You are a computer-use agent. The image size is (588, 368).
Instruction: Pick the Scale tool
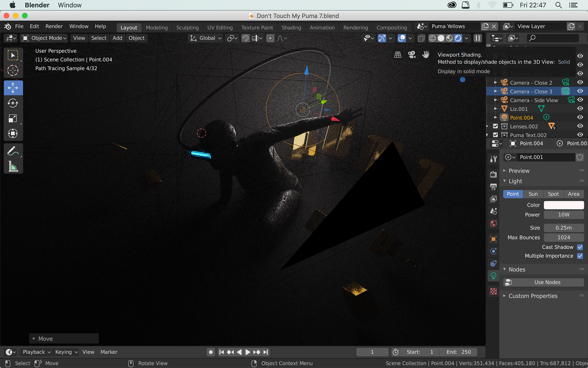pos(13,118)
